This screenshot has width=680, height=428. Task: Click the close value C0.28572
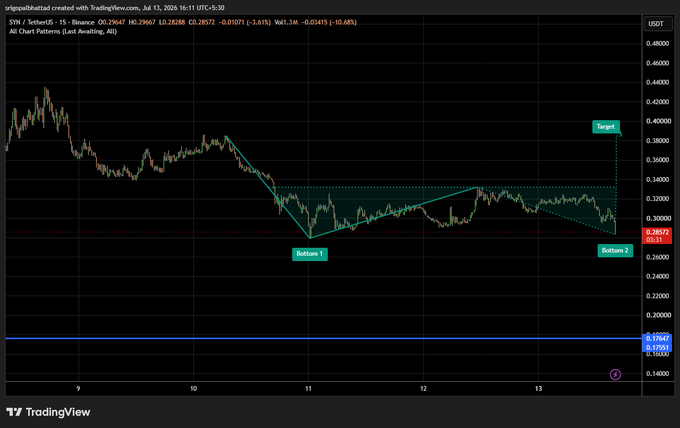(202, 22)
